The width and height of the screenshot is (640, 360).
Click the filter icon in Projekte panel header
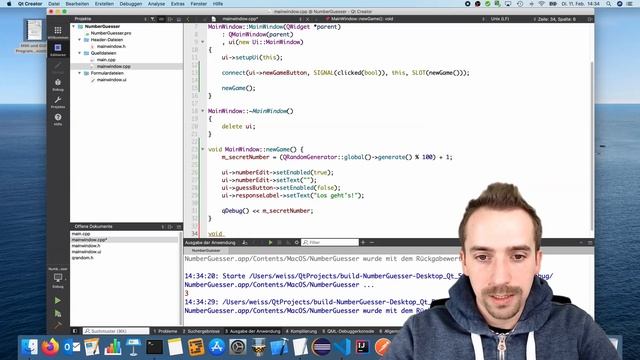(153, 19)
